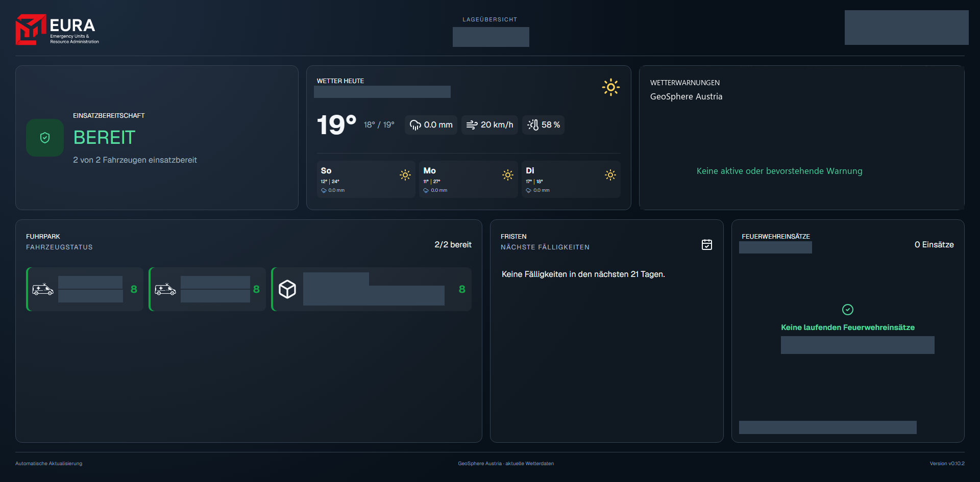The height and width of the screenshot is (482, 980).
Task: Open the GeoSphere Austria wetterdaten footer link
Action: (506, 464)
